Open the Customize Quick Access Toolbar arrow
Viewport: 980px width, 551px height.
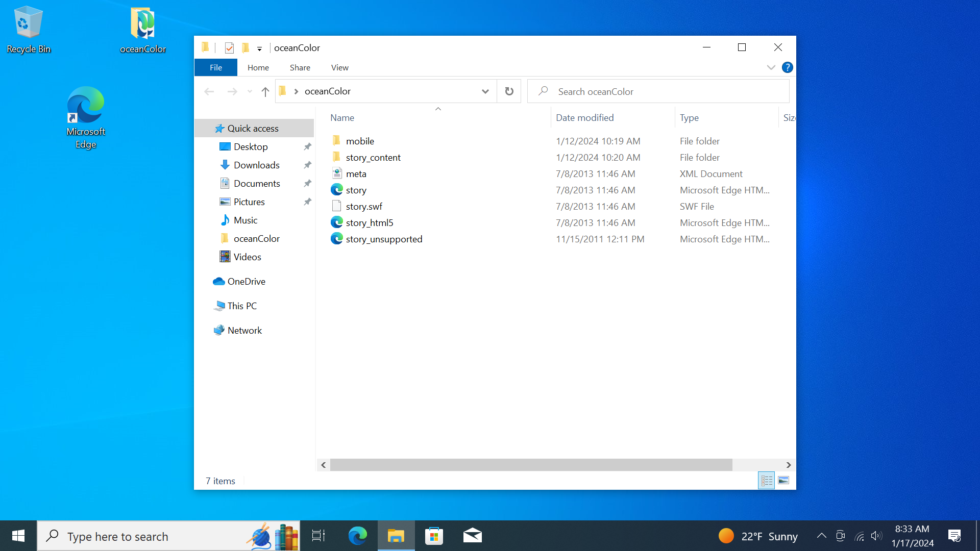[259, 49]
